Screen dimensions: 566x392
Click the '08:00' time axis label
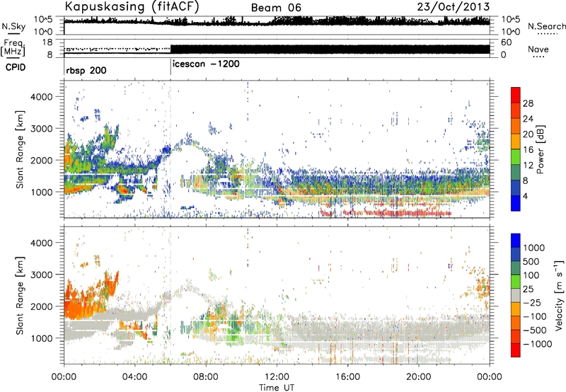[206, 377]
